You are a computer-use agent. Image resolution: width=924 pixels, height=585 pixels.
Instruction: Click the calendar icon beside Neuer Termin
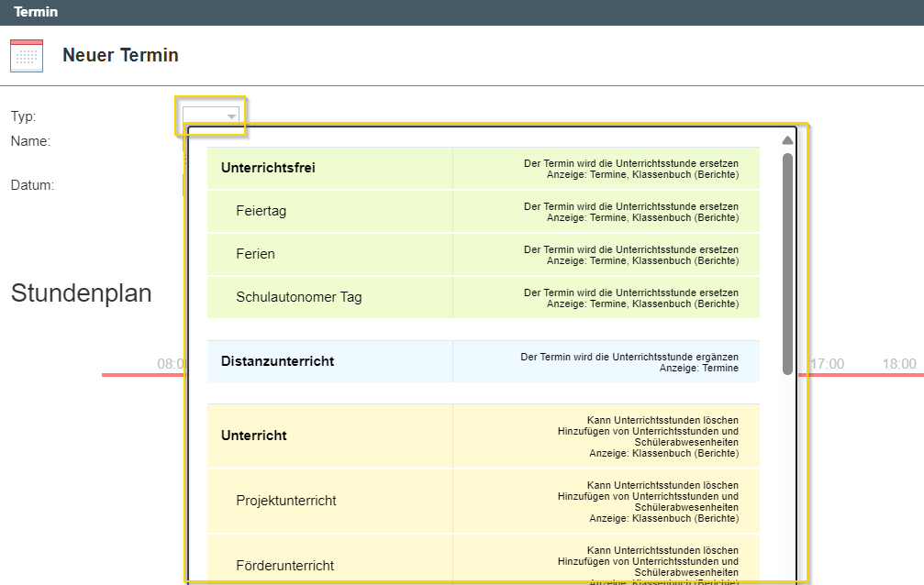click(x=27, y=55)
